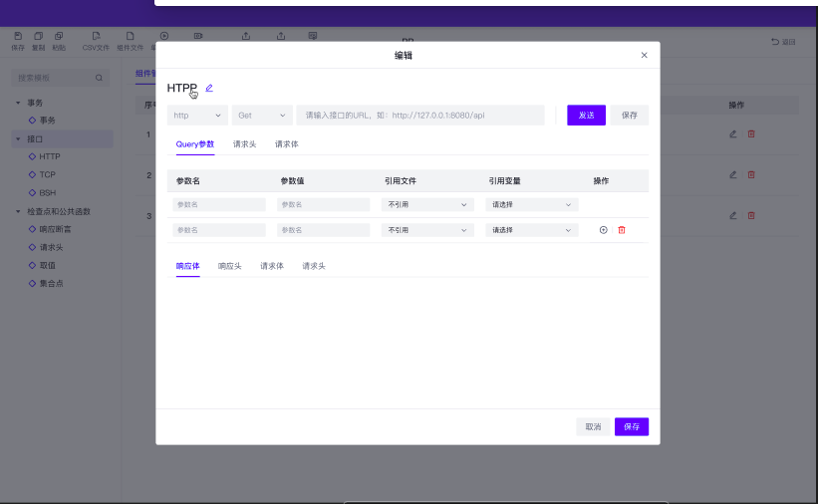818x504 pixels.
Task: Open the Get request method dropdown
Action: (262, 116)
